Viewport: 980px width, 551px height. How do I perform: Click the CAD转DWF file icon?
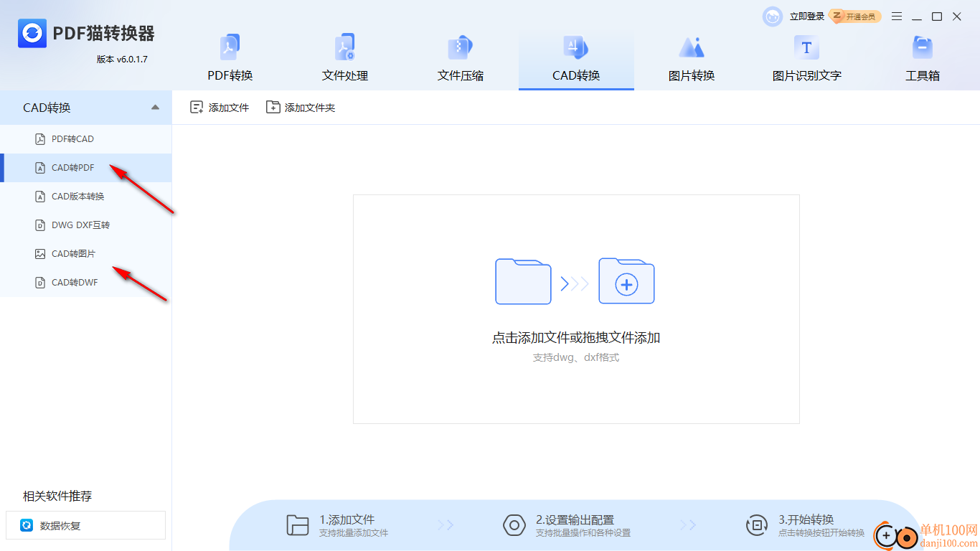(40, 283)
